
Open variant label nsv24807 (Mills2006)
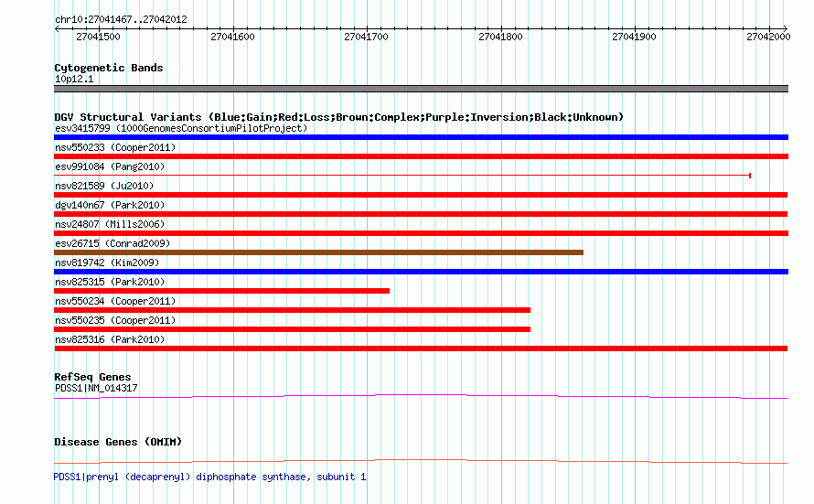pos(110,224)
